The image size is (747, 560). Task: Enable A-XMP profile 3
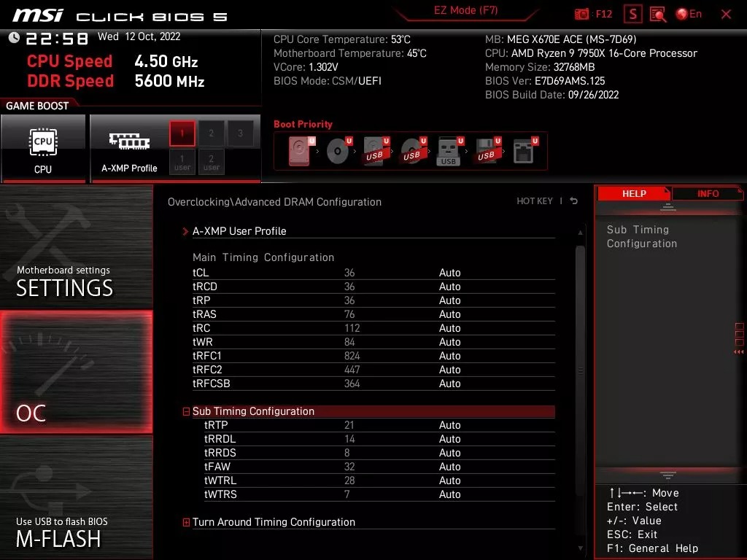pos(240,133)
